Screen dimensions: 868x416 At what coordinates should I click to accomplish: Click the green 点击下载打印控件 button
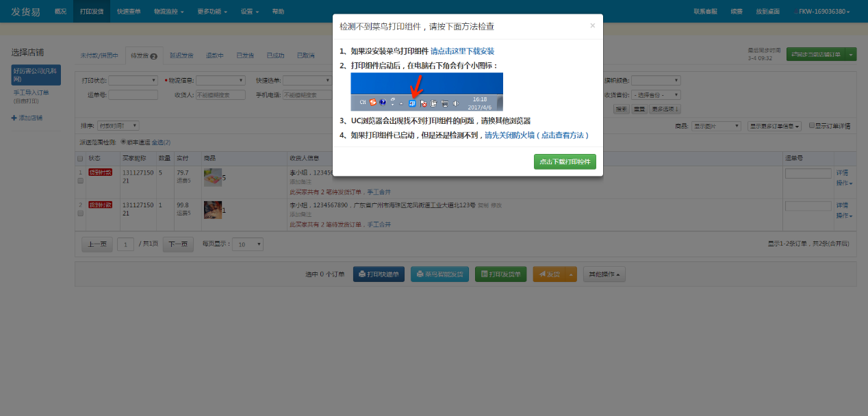[x=565, y=162]
